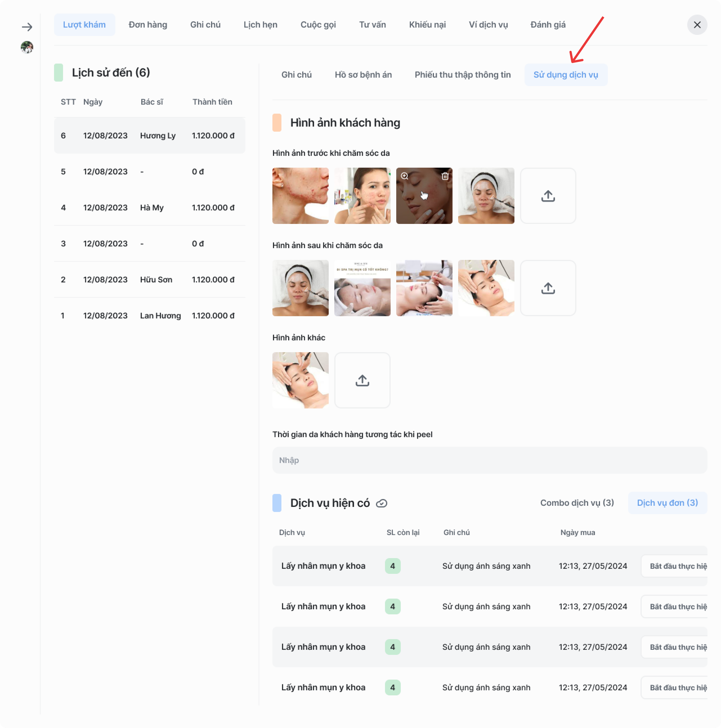Click the customer avatar icon
The width and height of the screenshot is (721, 728).
27,47
